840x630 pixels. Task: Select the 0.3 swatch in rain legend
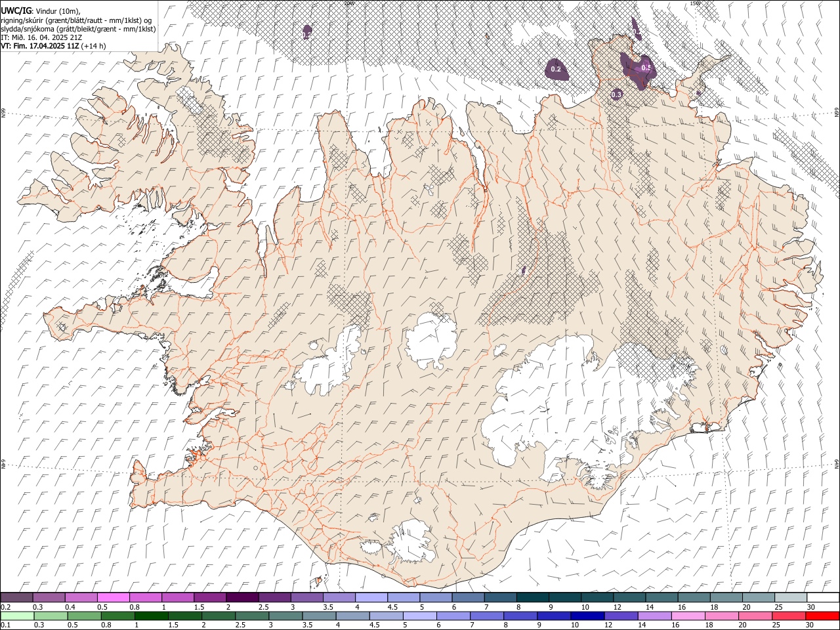point(51,616)
